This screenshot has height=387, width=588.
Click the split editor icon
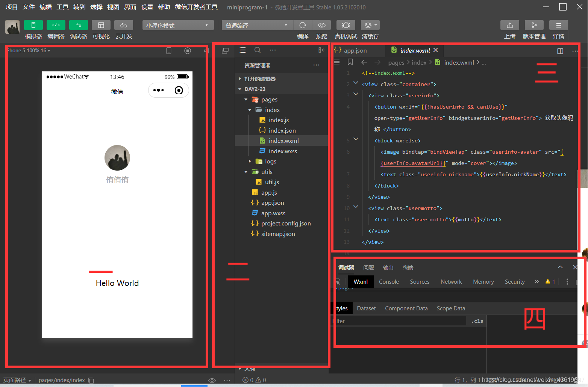[x=560, y=51]
